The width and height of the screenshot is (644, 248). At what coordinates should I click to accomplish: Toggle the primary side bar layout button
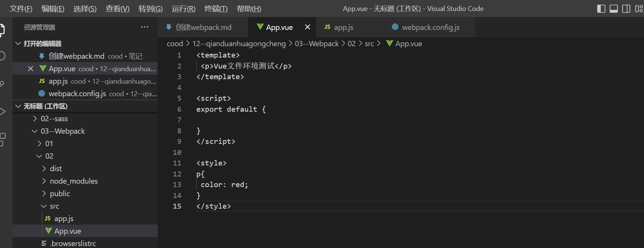pos(601,9)
